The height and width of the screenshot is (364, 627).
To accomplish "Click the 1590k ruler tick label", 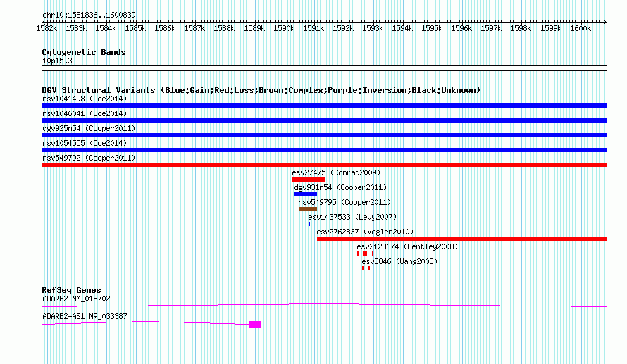I will (284, 28).
